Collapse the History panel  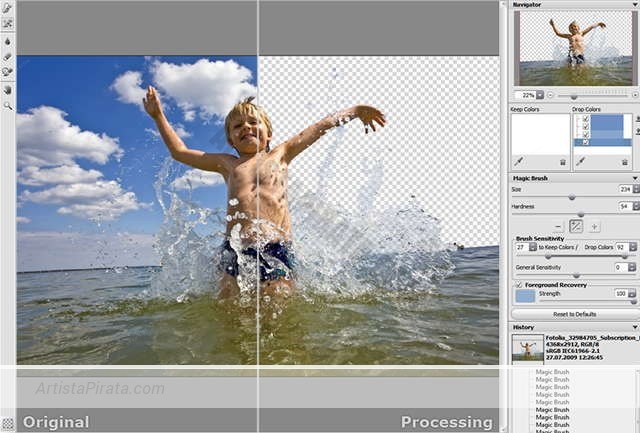(634, 327)
